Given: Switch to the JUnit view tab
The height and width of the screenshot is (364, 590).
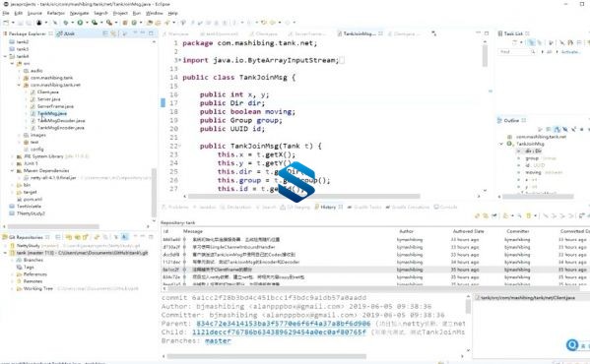Looking at the screenshot, I should tap(65, 33).
